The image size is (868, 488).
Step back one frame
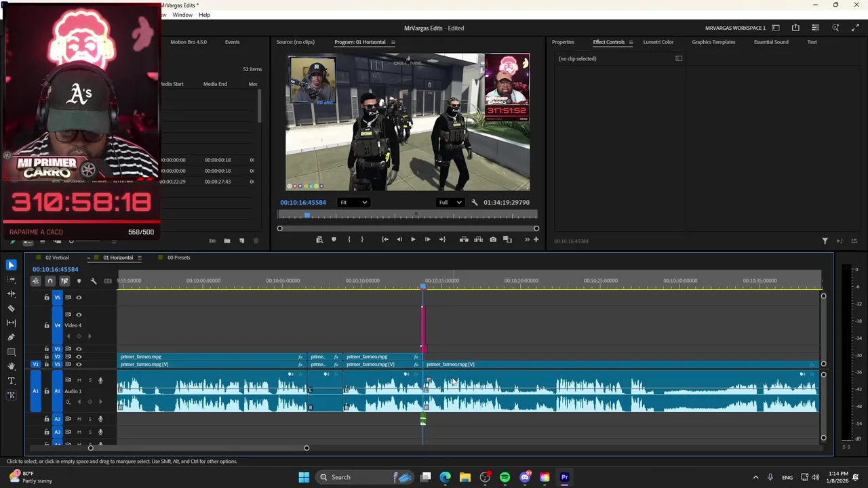click(399, 239)
